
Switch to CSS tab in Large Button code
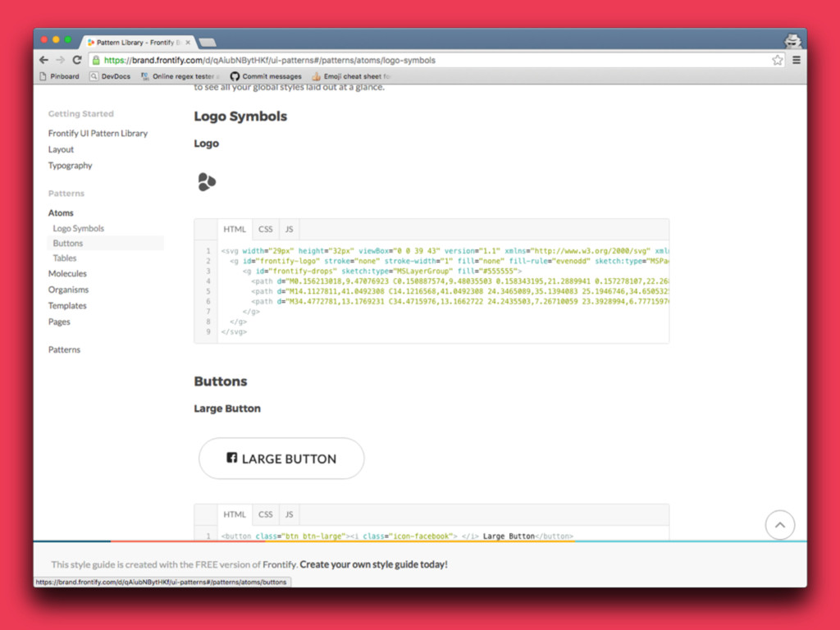click(x=266, y=514)
